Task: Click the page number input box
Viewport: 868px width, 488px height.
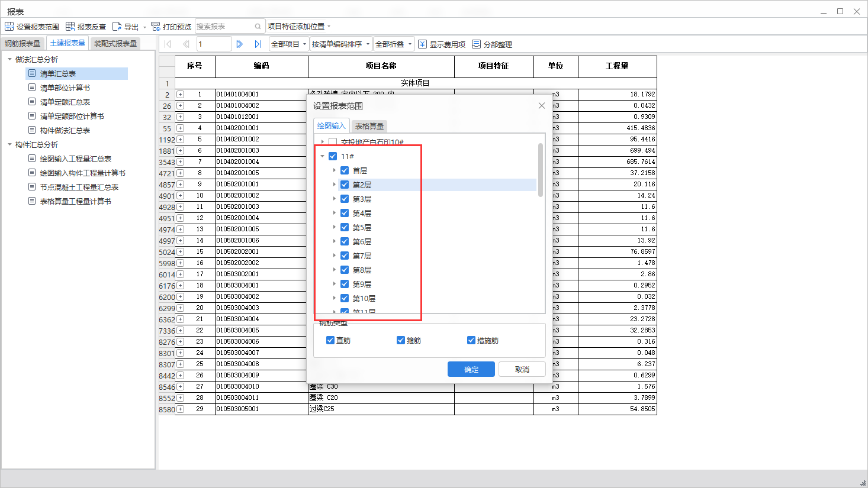Action: tap(214, 44)
